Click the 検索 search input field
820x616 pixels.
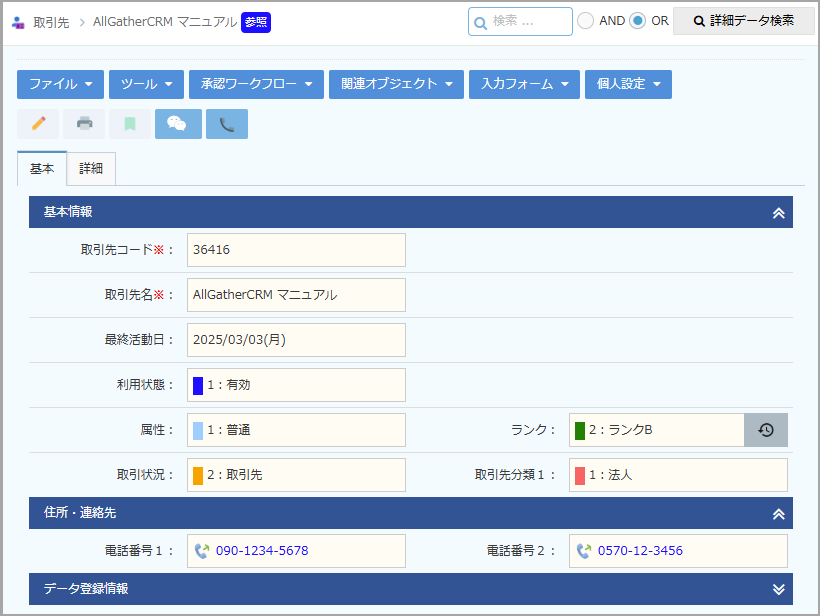point(520,21)
